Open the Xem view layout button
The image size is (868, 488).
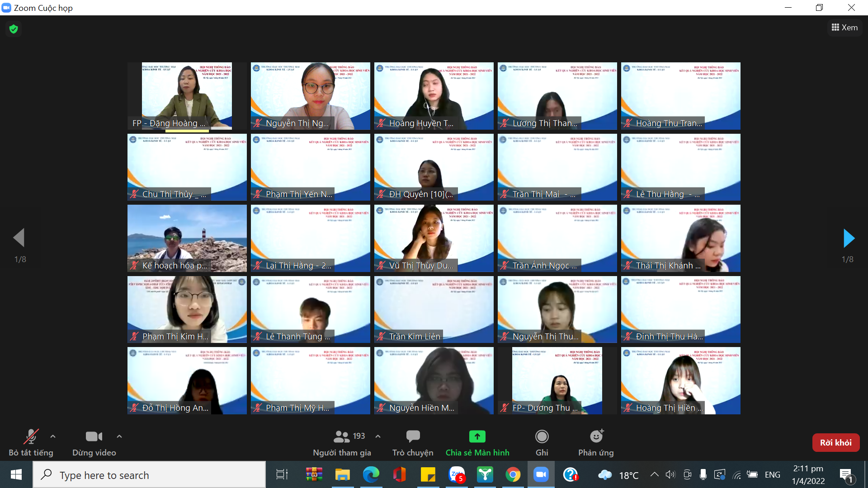pos(844,28)
